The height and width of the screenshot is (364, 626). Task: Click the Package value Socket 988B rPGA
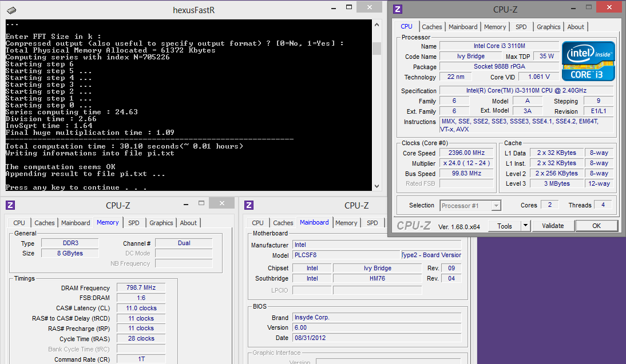pyautogui.click(x=499, y=67)
